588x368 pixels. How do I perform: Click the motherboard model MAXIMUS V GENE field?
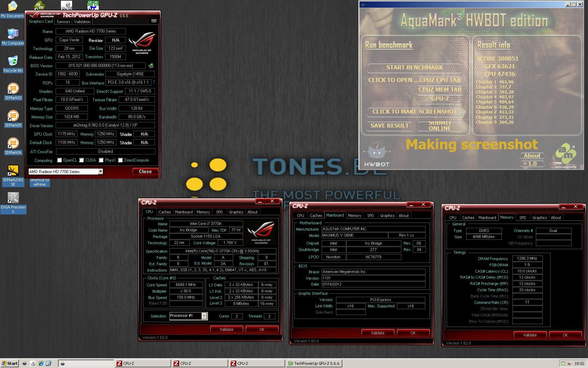click(x=355, y=236)
